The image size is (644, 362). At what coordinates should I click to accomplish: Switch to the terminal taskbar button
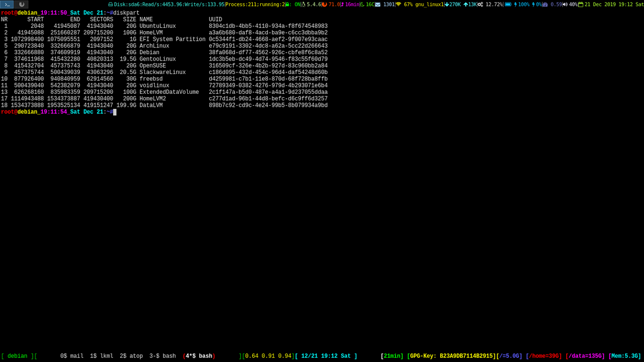(7, 4)
